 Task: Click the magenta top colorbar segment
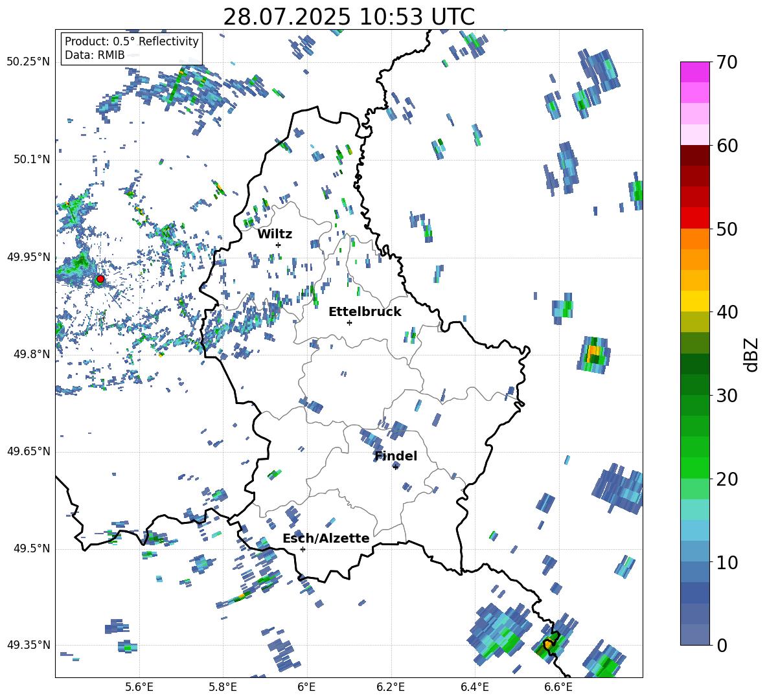coord(694,72)
